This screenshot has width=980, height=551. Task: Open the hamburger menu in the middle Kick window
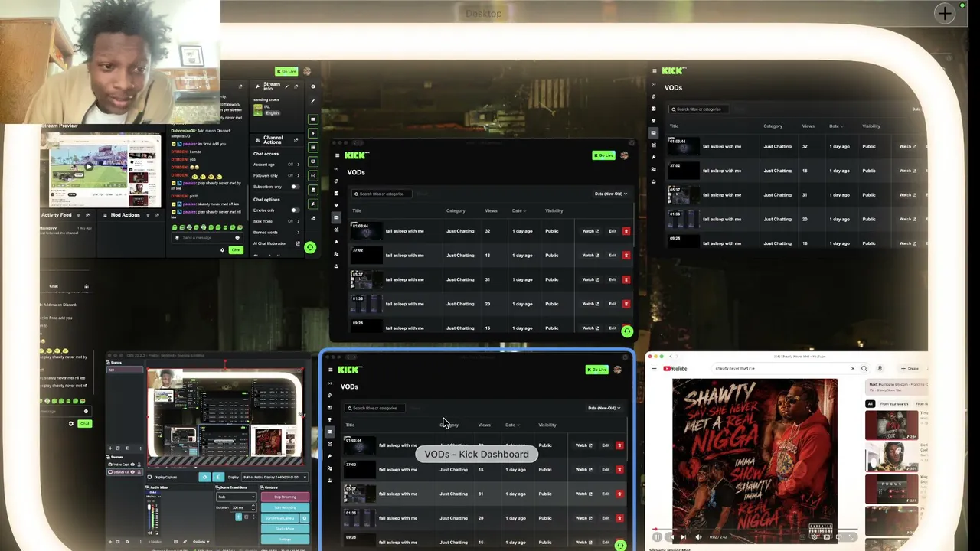(337, 155)
